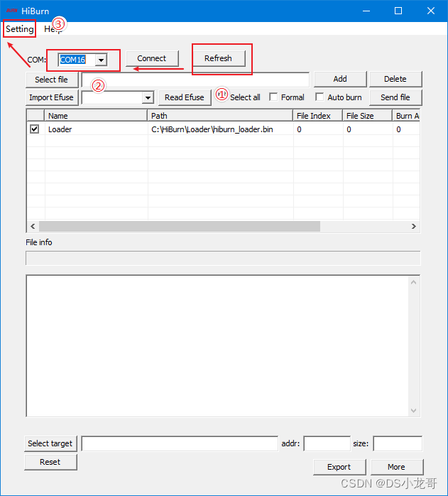
Task: Click the table's scroll right arrow
Action: tap(413, 227)
